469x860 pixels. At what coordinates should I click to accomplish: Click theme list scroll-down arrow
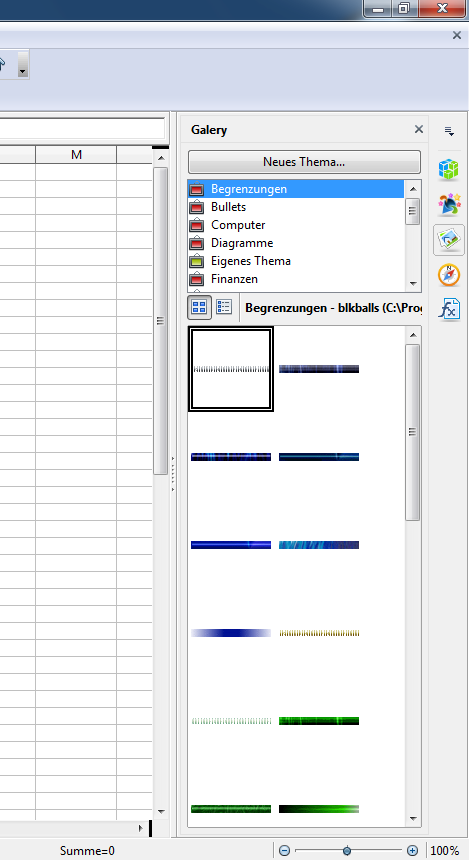pyautogui.click(x=413, y=284)
